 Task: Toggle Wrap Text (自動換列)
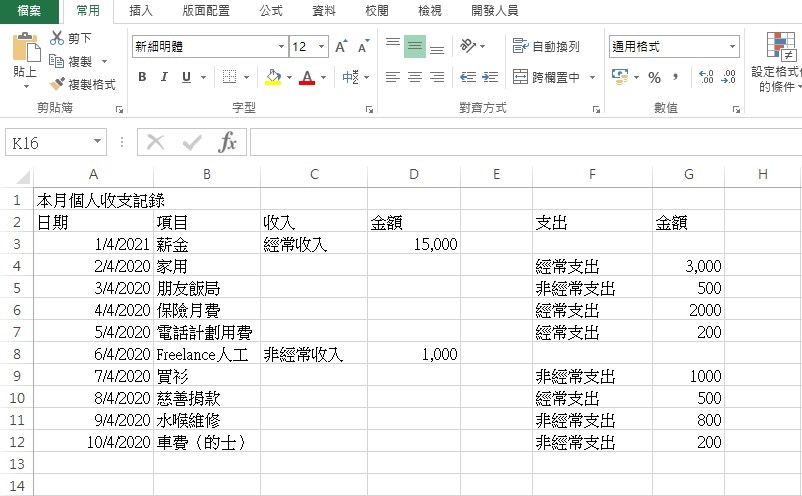(x=546, y=47)
